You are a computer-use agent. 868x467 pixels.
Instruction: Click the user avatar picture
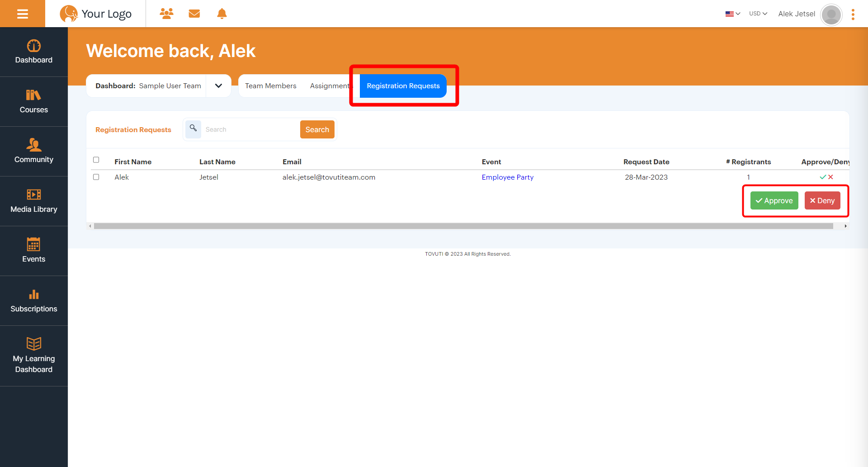[831, 14]
